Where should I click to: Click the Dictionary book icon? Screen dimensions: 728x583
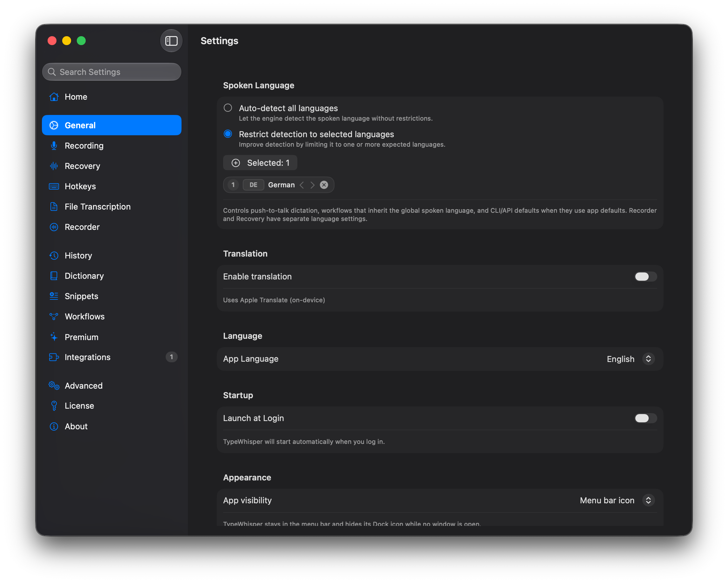[x=54, y=276]
